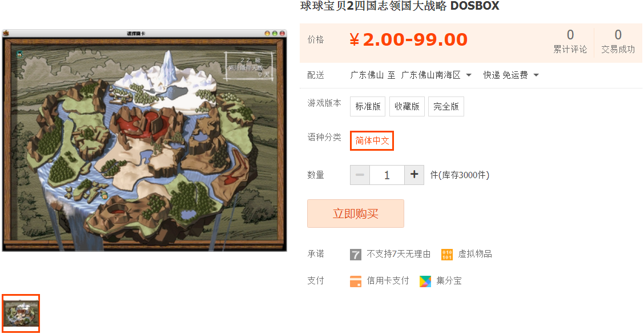
Task: Click the quantity input field
Action: point(387,175)
